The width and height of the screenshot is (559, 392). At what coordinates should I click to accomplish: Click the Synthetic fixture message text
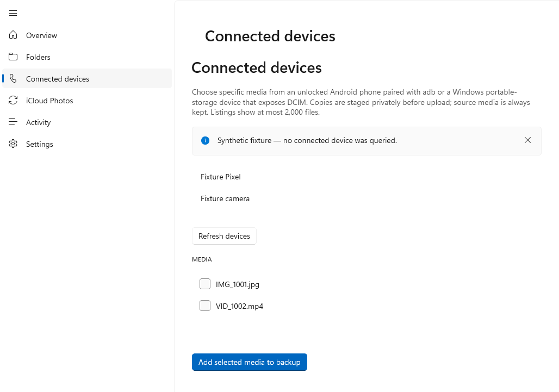307,140
